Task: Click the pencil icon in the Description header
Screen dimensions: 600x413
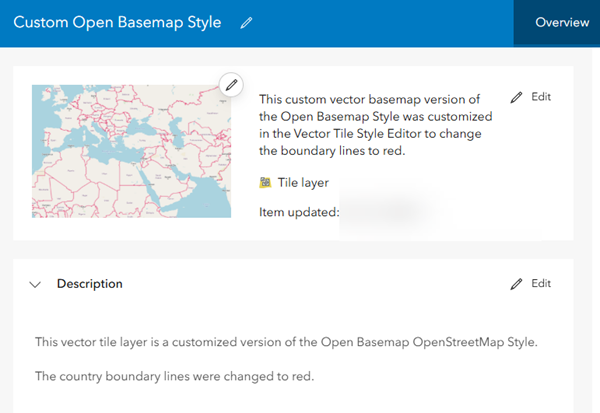Action: [x=516, y=284]
